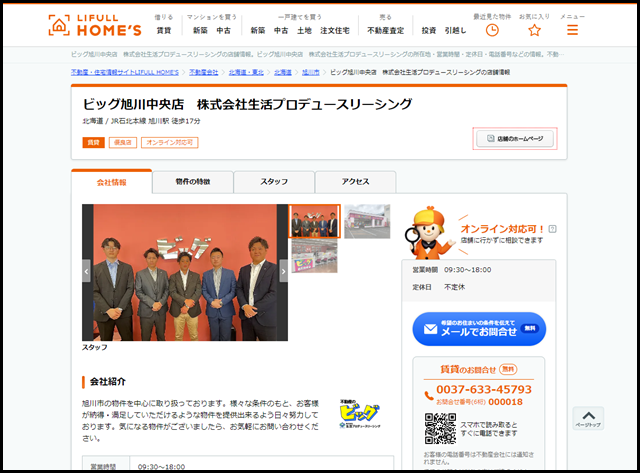640x473 pixels.
Task: Select 賃貸 in top navigation
Action: tap(164, 30)
